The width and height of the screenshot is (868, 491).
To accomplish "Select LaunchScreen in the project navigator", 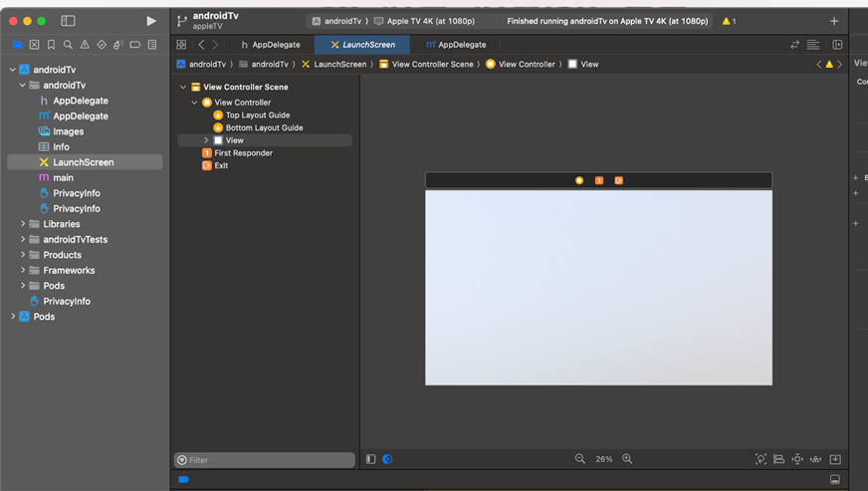I will coord(85,162).
